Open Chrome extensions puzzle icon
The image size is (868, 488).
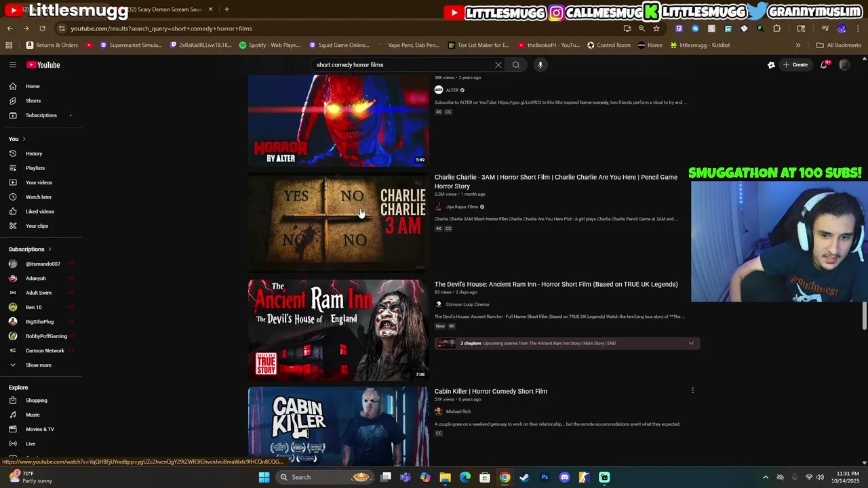point(776,28)
